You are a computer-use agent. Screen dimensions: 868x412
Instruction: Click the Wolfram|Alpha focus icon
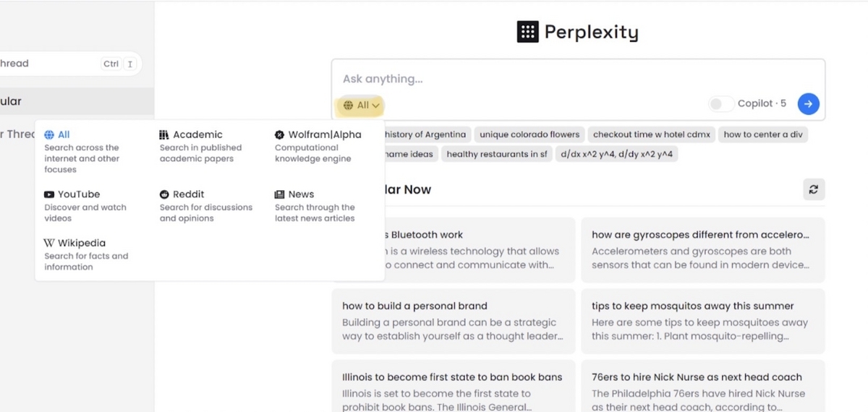[x=279, y=134]
